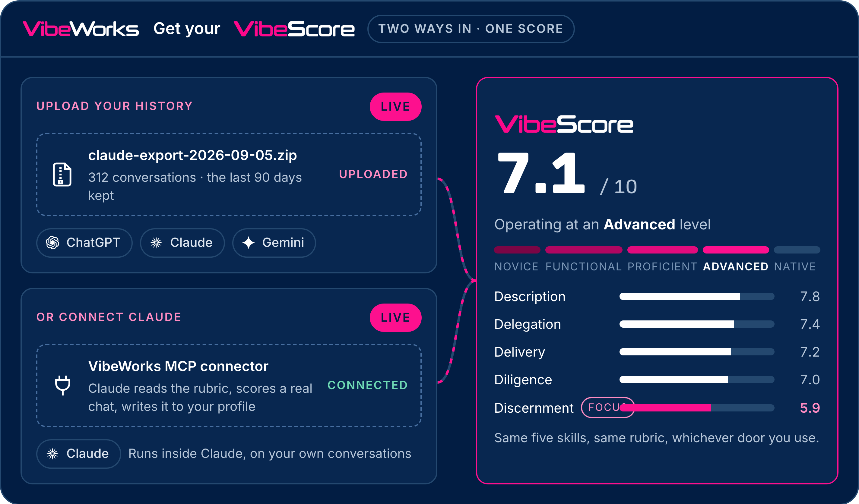Click the claude-export-2026-09-05.zip filename

tap(193, 156)
